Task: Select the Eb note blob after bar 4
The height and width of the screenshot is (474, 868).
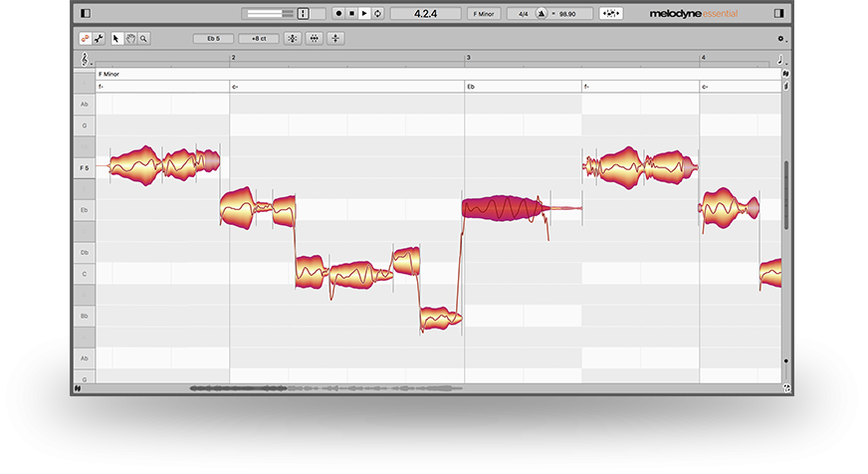Action: [728, 208]
